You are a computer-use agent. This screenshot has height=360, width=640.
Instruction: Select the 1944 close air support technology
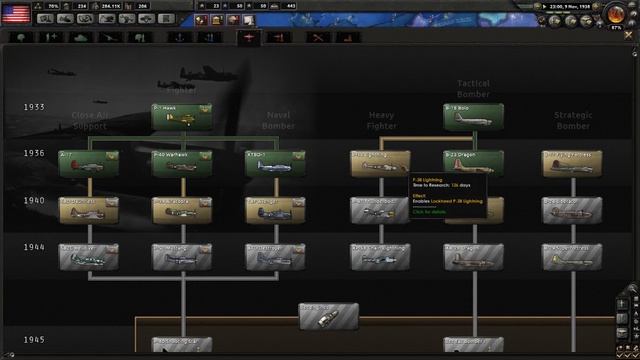tap(89, 257)
